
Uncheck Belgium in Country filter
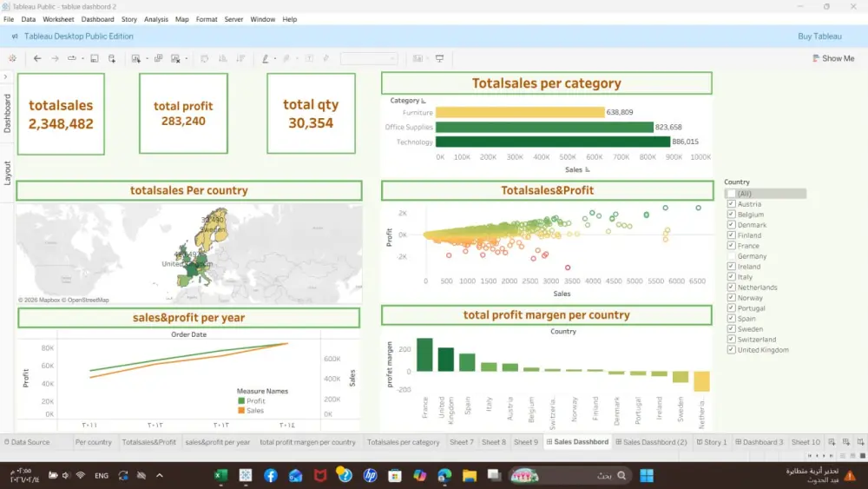click(731, 215)
